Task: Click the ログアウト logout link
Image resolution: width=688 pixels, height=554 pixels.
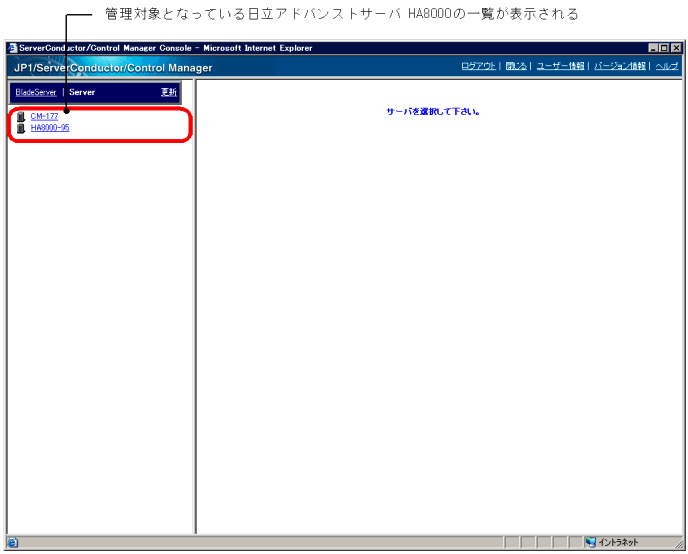Action: (x=478, y=66)
